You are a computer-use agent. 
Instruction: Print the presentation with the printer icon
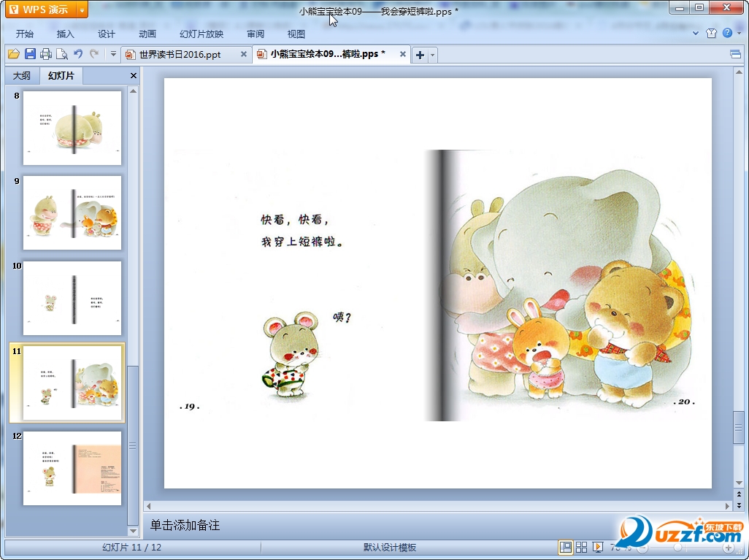click(46, 55)
